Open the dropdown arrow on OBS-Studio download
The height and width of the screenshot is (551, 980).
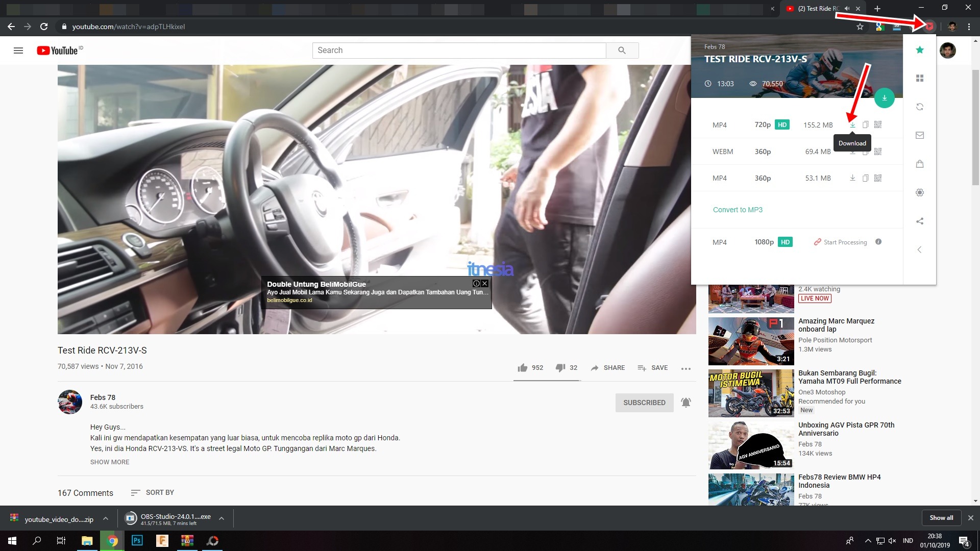pyautogui.click(x=222, y=517)
